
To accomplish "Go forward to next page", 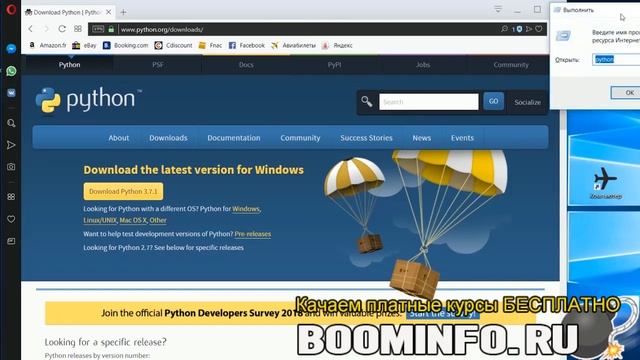I will (46, 29).
